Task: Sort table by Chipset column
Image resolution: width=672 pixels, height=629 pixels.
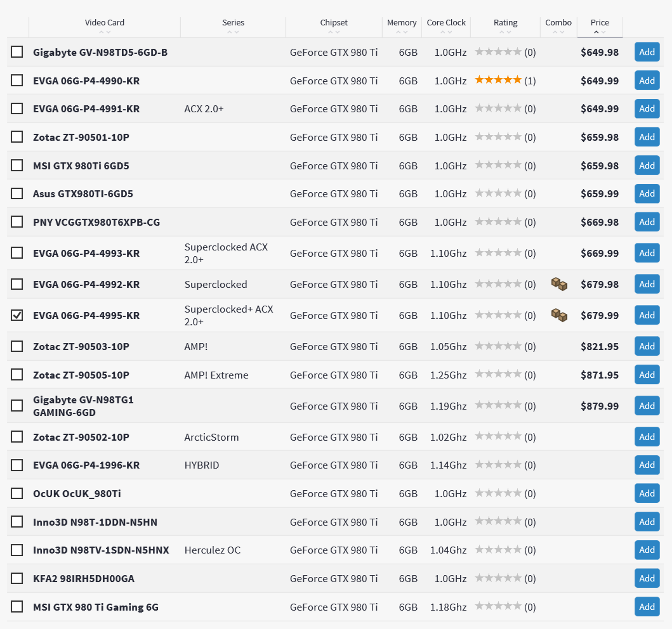Action: pyautogui.click(x=334, y=23)
